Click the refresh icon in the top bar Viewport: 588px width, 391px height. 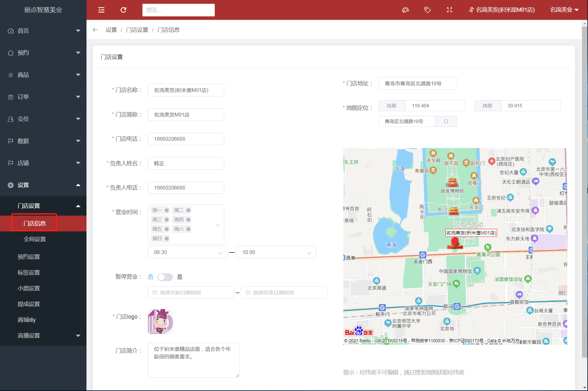tap(124, 10)
